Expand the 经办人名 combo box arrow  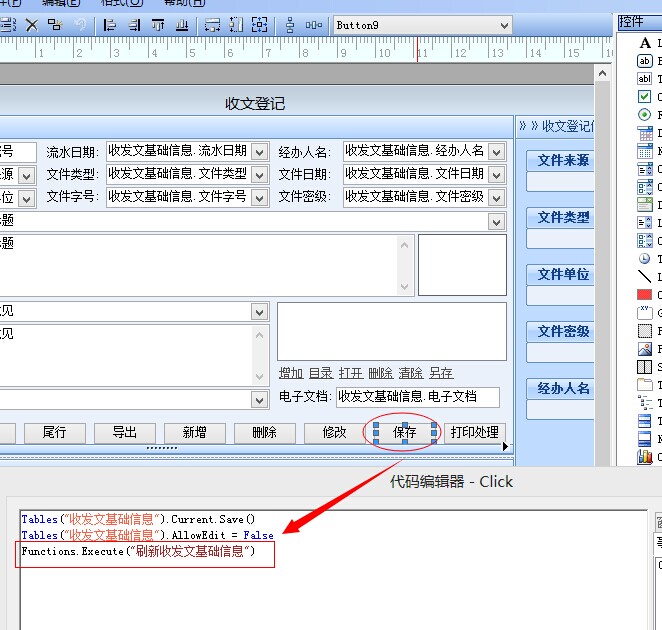pyautogui.click(x=496, y=152)
